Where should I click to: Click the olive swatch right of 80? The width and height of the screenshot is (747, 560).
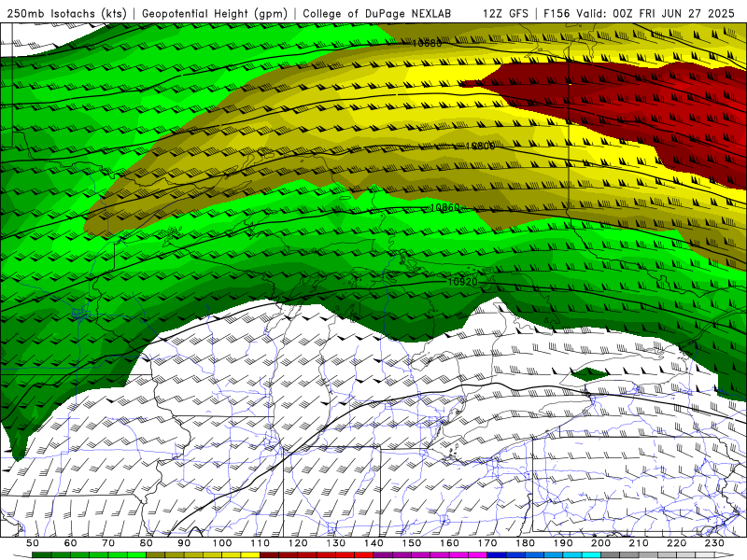click(x=155, y=555)
